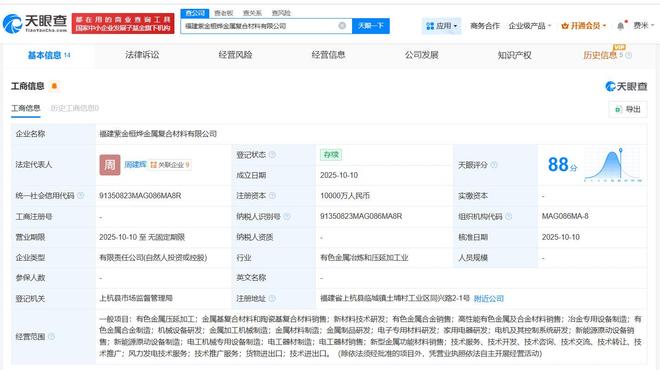Switch to 知识产权 tab
This screenshot has width=660, height=370.
[x=514, y=55]
